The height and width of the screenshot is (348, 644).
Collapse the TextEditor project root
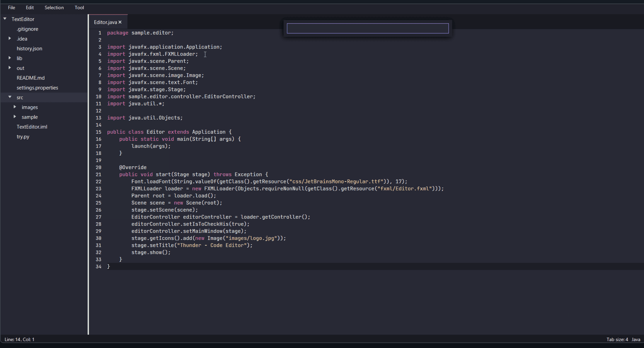(5, 19)
